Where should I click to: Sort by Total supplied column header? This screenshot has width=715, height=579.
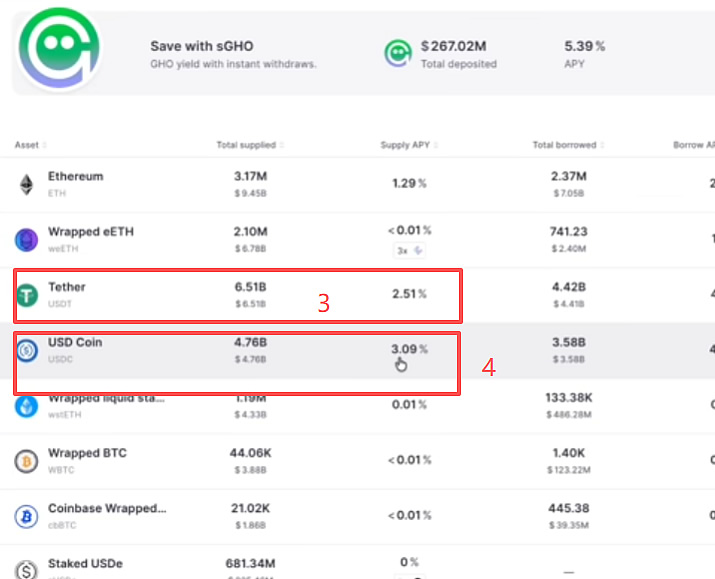pos(248,145)
